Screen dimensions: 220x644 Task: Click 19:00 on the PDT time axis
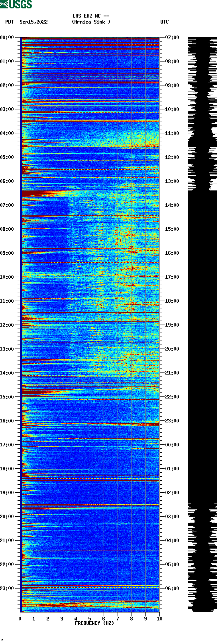(7, 493)
